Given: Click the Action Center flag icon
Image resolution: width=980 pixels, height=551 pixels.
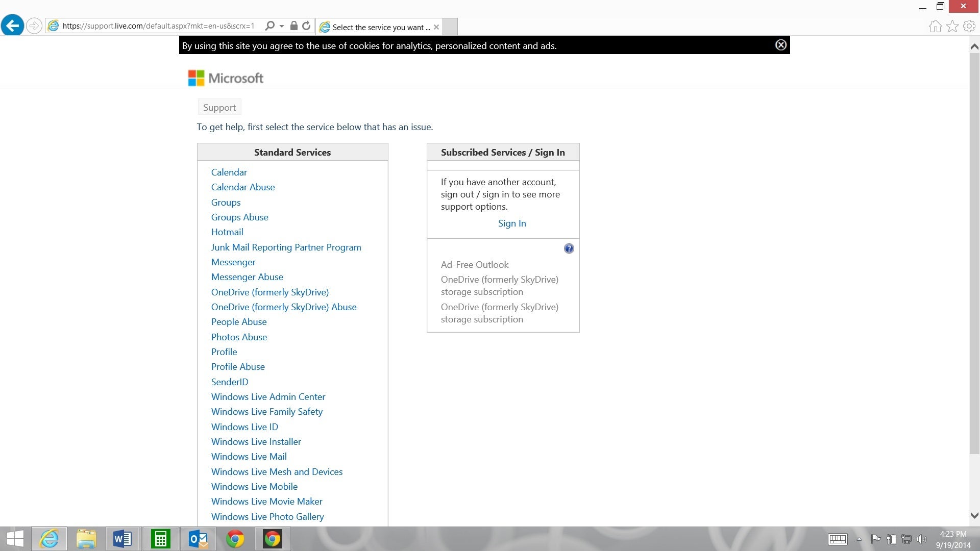Looking at the screenshot, I should pos(875,539).
